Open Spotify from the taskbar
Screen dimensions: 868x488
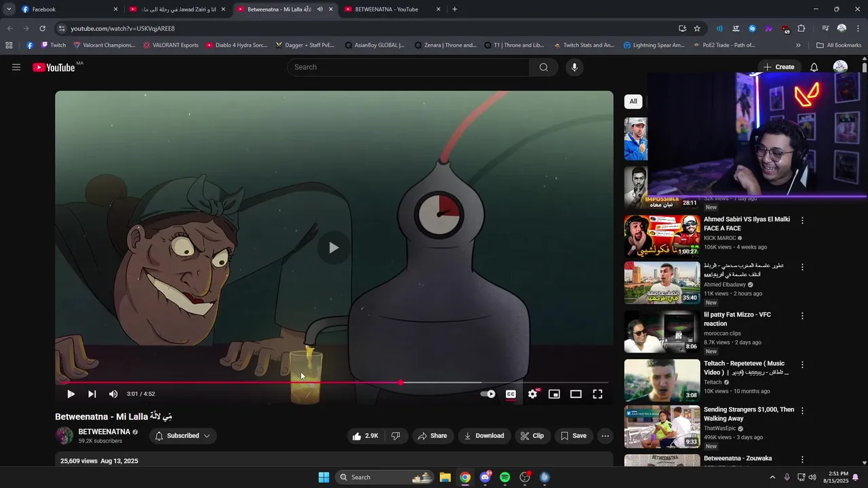(505, 477)
